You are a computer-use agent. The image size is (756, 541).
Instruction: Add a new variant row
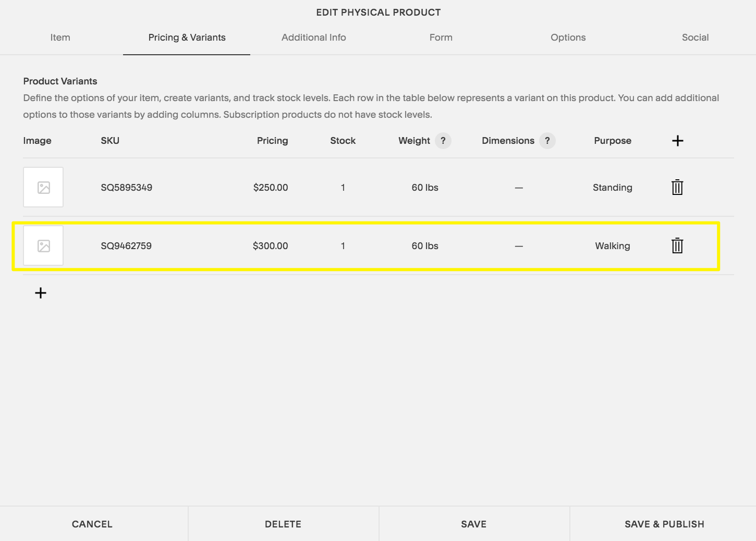pyautogui.click(x=41, y=293)
